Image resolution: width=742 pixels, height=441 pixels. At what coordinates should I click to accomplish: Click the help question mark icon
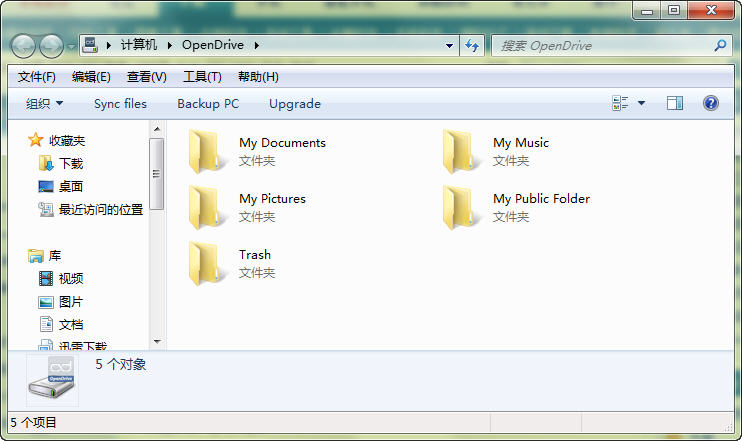click(x=711, y=103)
